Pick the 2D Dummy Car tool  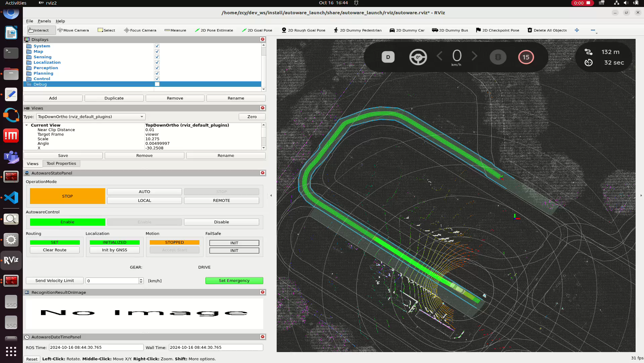coord(407,30)
